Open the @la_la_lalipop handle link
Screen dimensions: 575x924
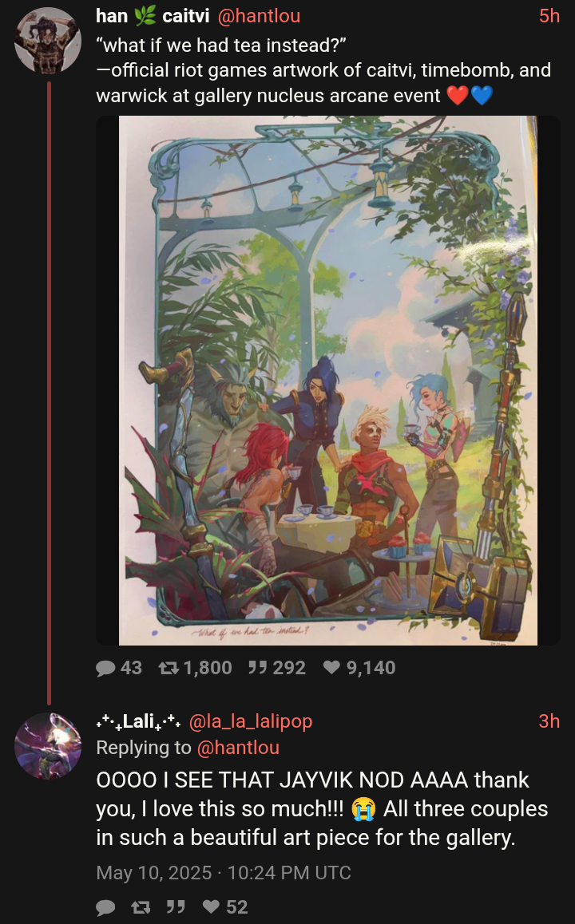251,721
